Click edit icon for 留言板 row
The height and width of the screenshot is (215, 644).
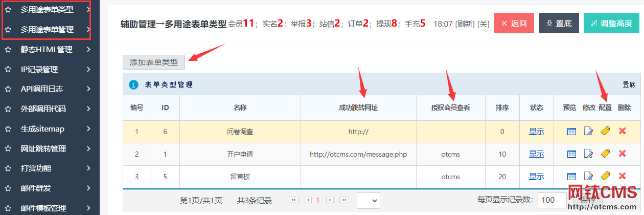coord(588,177)
